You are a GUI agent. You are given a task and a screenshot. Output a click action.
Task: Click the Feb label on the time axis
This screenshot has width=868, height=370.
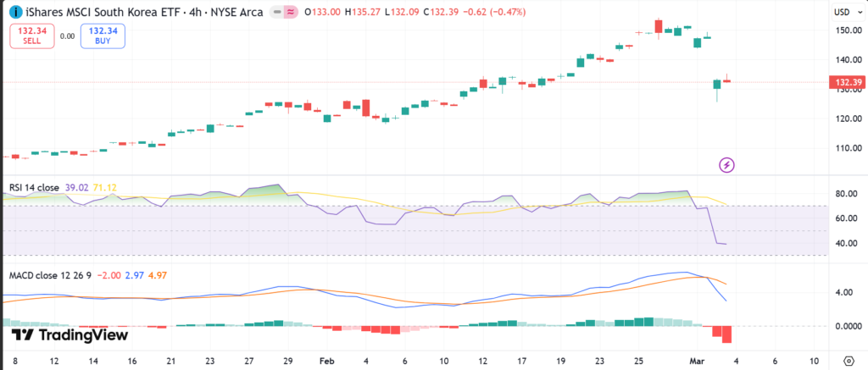(x=326, y=359)
